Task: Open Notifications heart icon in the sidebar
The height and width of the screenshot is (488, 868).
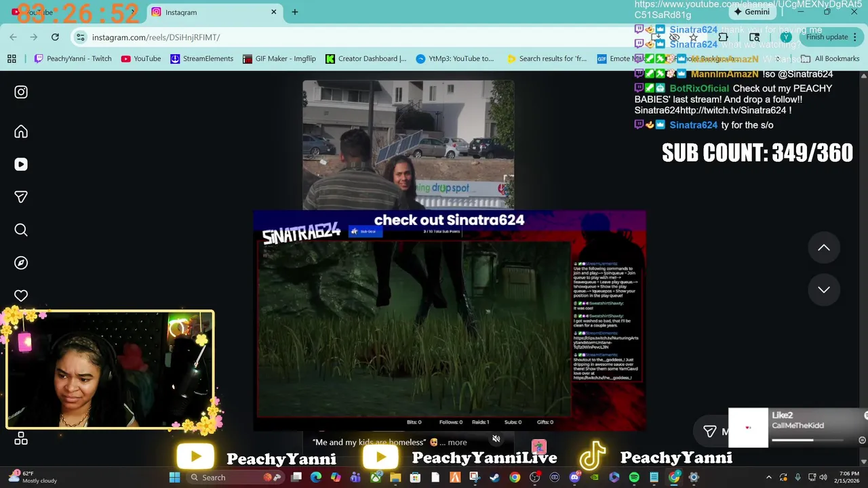Action: (x=21, y=296)
